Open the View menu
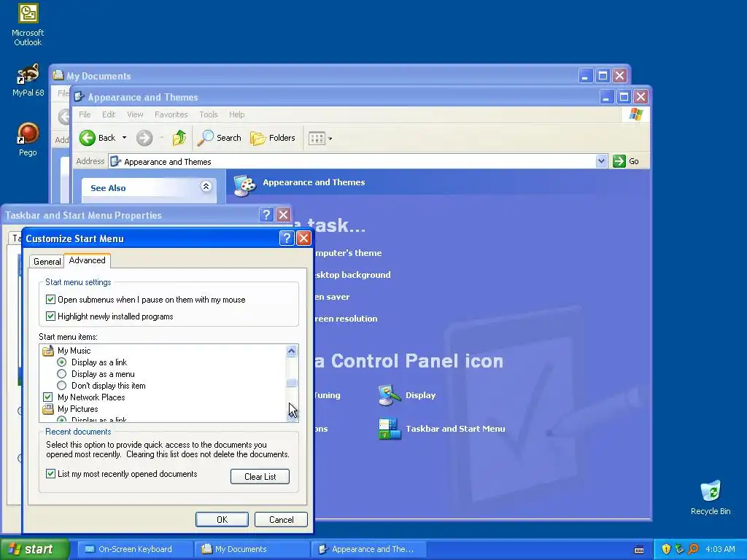 tap(135, 114)
